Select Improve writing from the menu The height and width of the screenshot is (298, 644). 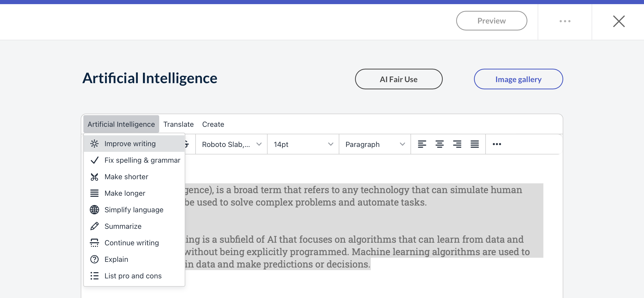pos(130,144)
